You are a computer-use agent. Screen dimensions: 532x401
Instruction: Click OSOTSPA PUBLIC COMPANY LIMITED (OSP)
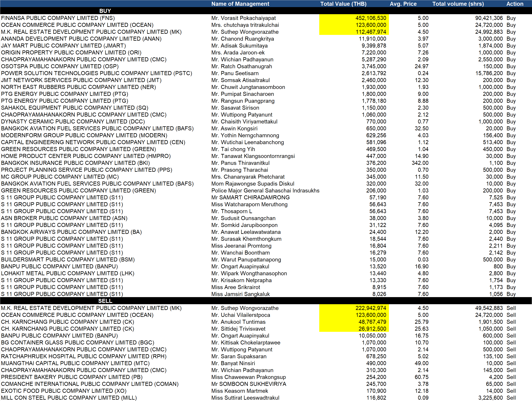click(60, 67)
